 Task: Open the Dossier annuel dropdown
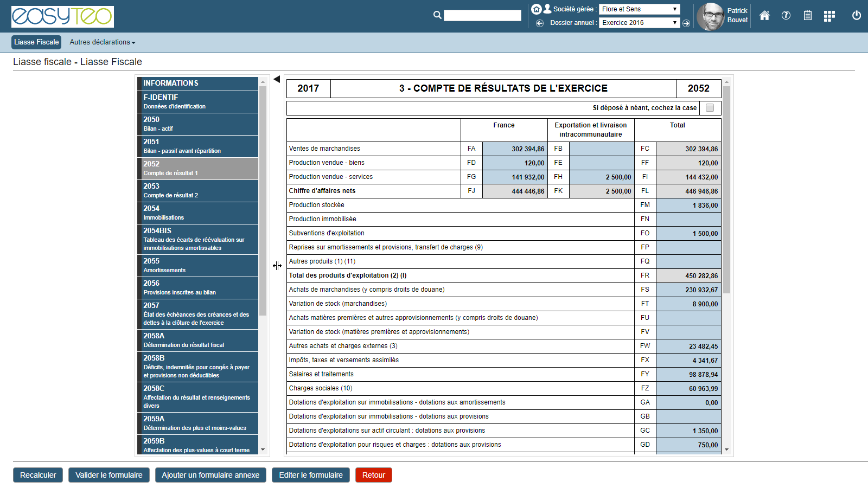coord(639,23)
